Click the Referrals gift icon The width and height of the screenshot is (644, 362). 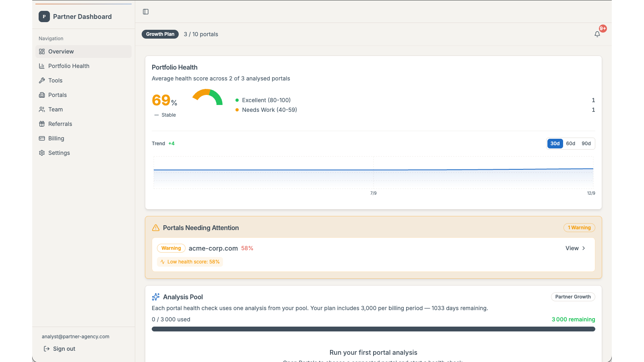pyautogui.click(x=42, y=124)
